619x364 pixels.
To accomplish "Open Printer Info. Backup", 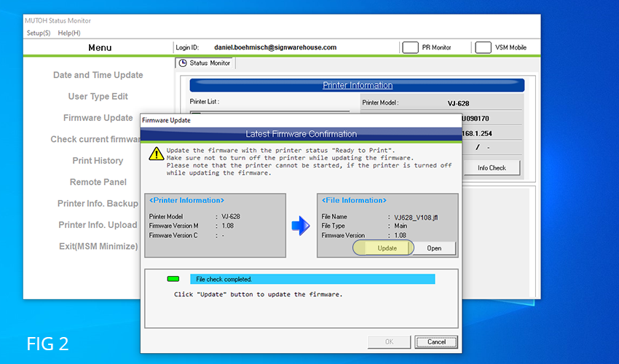I will tap(98, 203).
